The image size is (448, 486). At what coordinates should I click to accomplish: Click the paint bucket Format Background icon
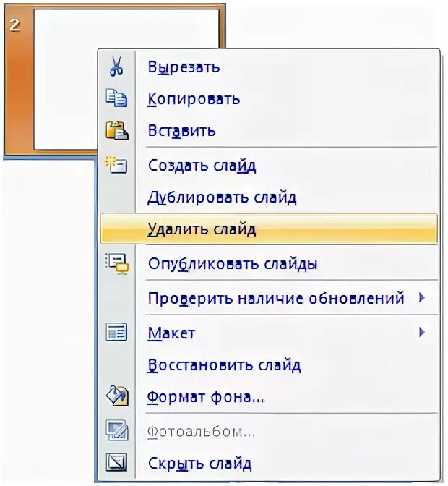point(117,396)
